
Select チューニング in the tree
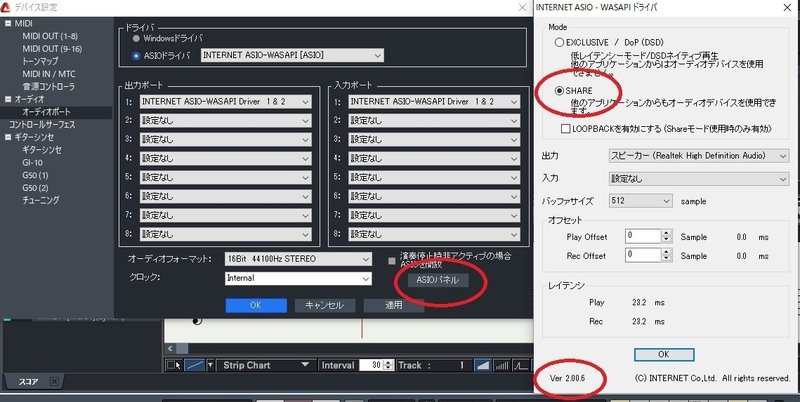[x=41, y=200]
